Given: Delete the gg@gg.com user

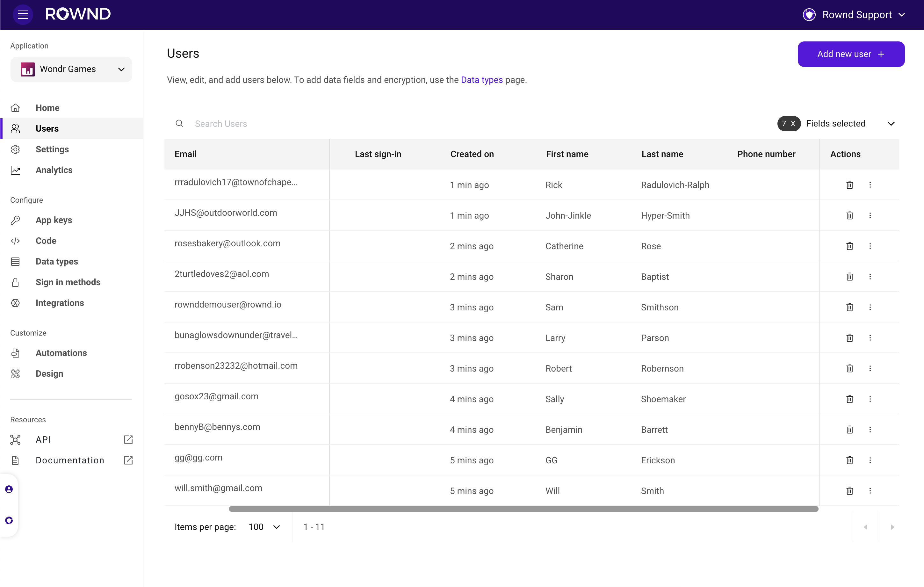Looking at the screenshot, I should 849,460.
